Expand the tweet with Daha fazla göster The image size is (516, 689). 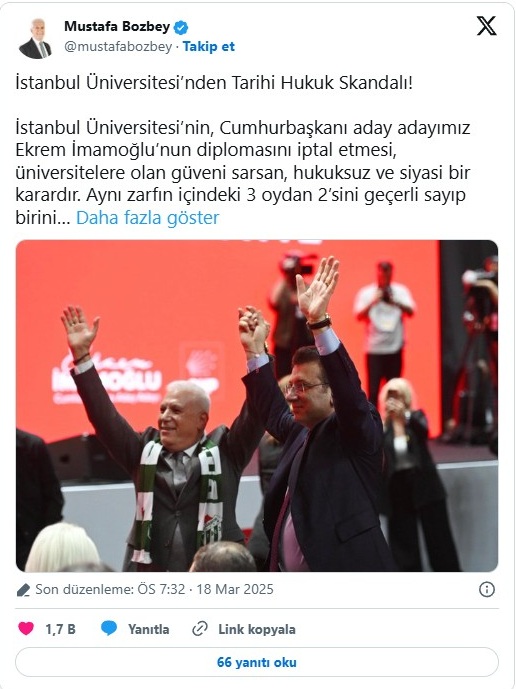coord(148,218)
